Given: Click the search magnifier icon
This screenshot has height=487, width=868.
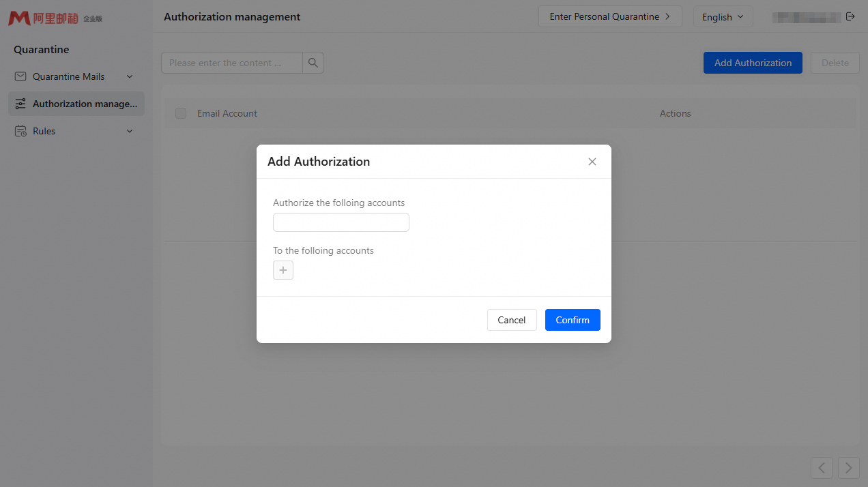Looking at the screenshot, I should click(x=313, y=63).
